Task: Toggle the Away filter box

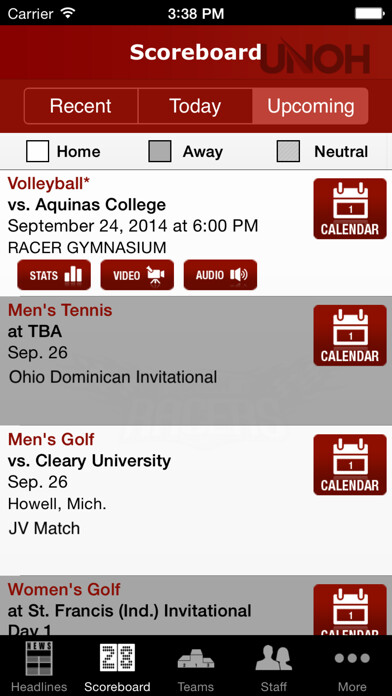Action: click(160, 151)
